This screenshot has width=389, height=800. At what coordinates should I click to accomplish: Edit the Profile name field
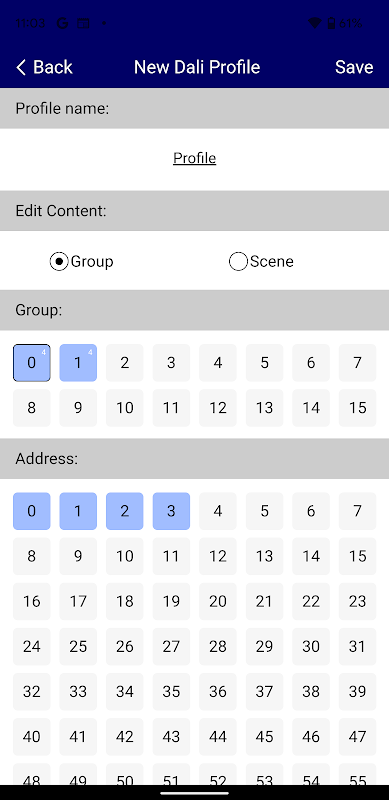[x=194, y=158]
